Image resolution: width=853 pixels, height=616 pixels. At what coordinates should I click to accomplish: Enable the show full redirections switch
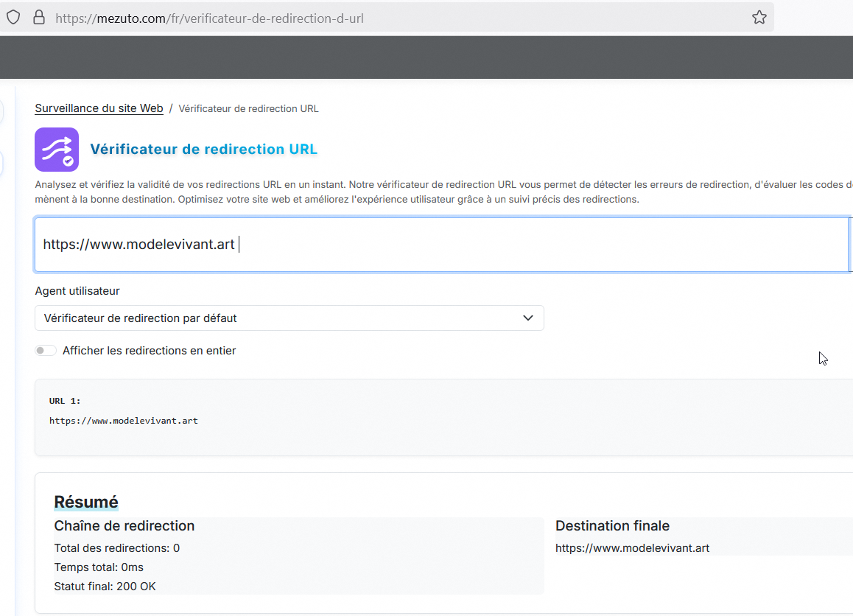[x=46, y=351]
